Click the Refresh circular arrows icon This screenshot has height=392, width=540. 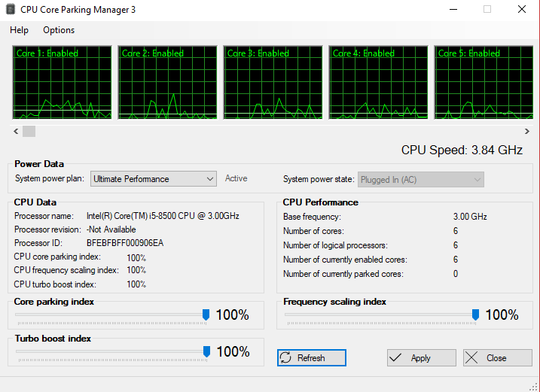click(286, 357)
